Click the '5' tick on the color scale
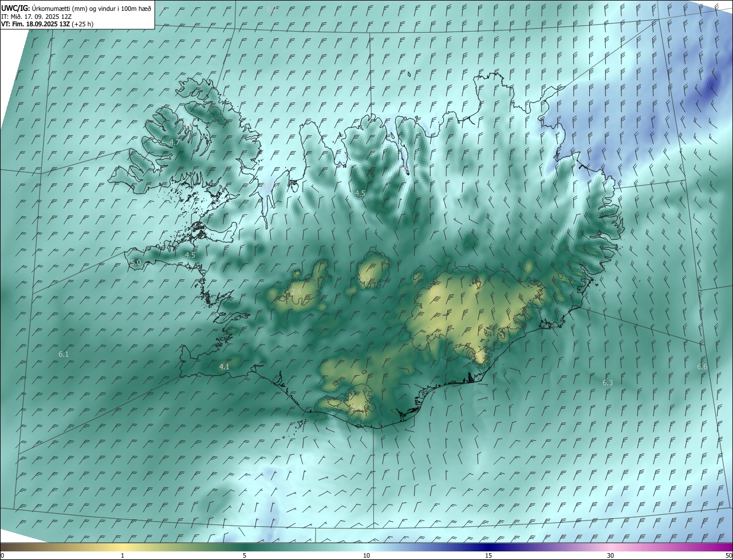733x560 pixels. (x=245, y=555)
